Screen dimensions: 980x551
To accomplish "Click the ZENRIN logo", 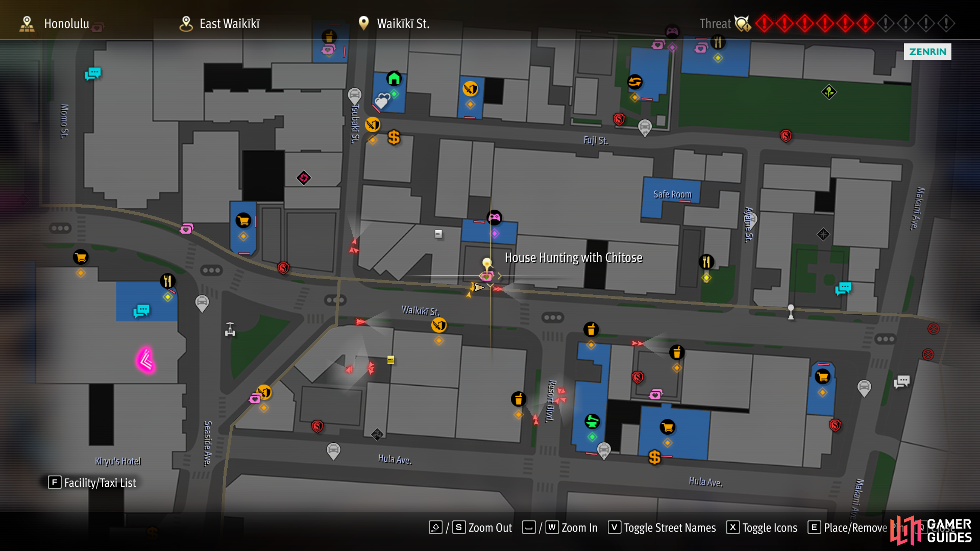I will point(927,52).
